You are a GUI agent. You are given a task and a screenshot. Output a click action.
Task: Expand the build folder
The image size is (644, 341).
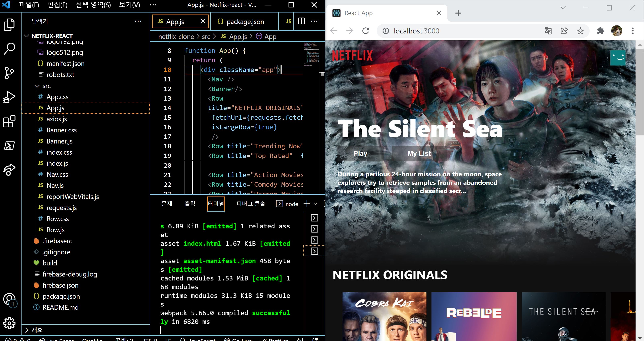coord(50,263)
